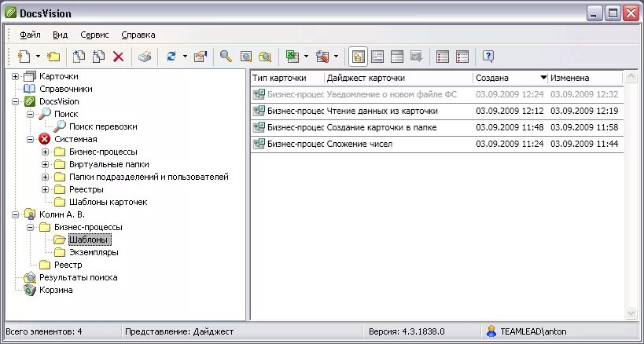Click status bar Версия: 4.3.1838.0

click(x=407, y=331)
